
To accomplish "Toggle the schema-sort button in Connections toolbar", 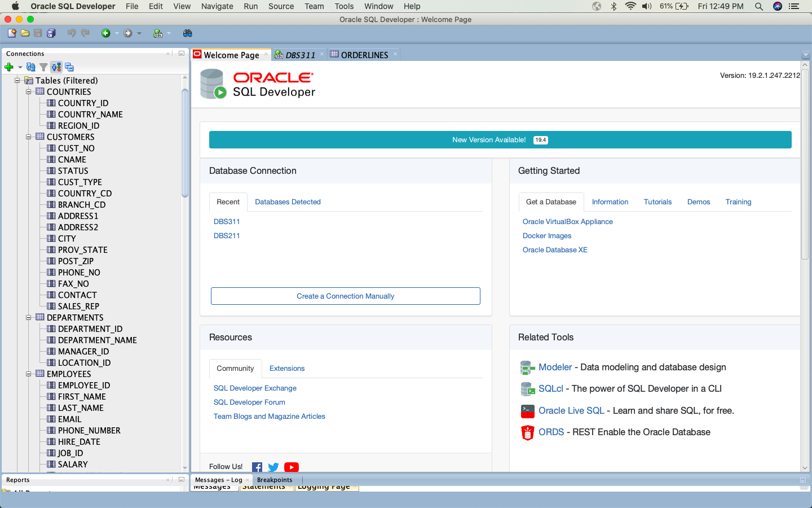I will point(56,67).
